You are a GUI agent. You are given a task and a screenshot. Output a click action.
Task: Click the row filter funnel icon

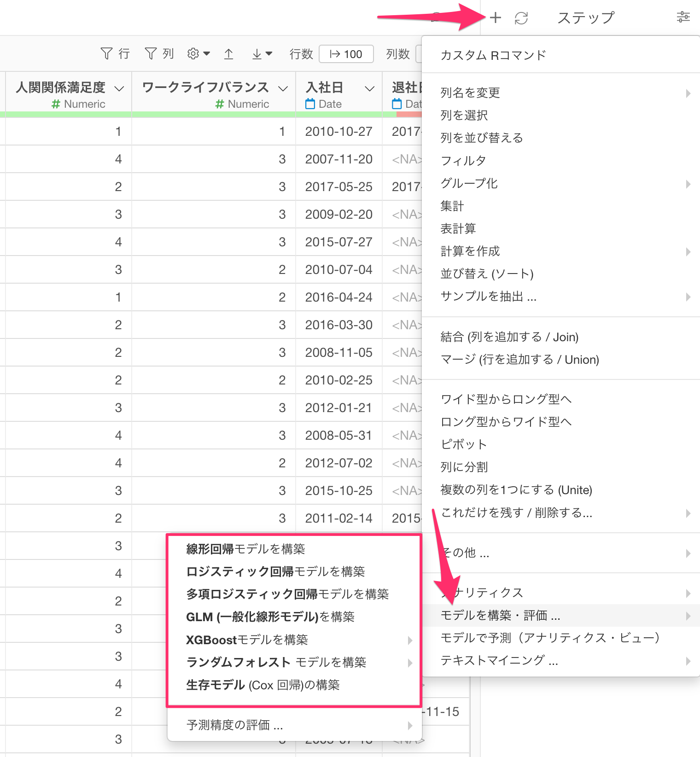click(106, 54)
